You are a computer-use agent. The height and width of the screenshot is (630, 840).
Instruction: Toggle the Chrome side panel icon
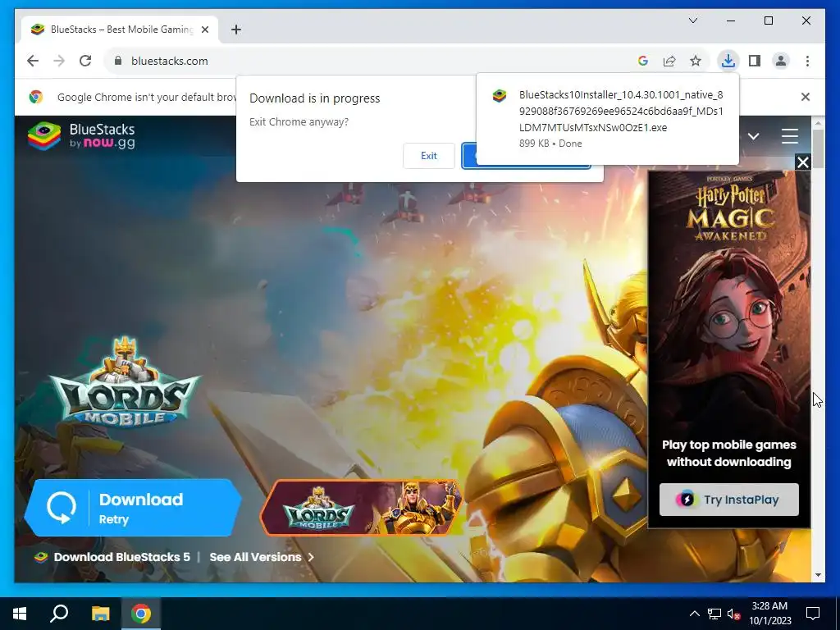(x=755, y=61)
